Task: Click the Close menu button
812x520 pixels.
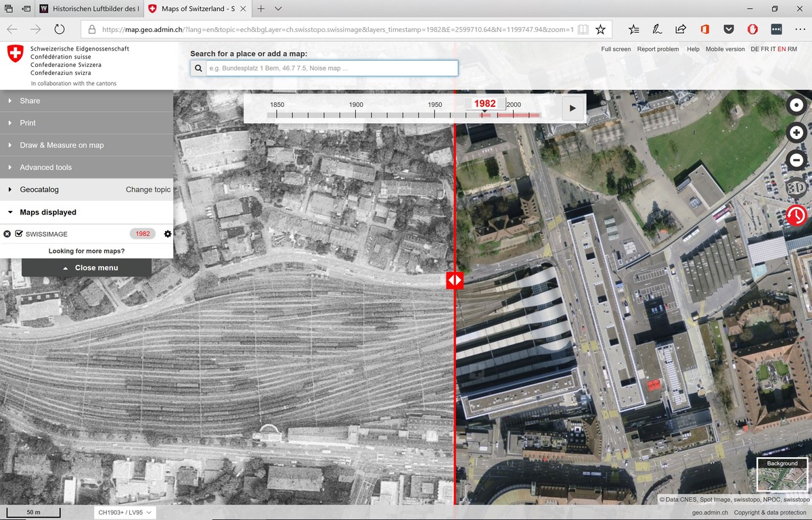Action: [x=87, y=268]
